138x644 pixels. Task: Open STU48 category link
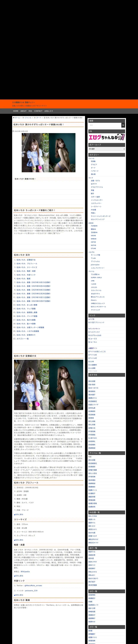click(x=93, y=248)
